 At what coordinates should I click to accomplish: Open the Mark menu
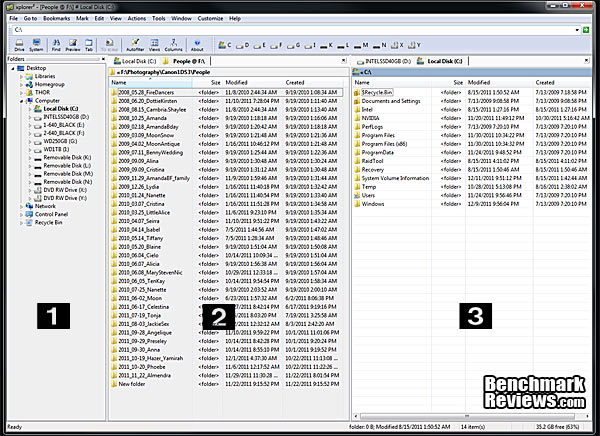click(x=82, y=18)
